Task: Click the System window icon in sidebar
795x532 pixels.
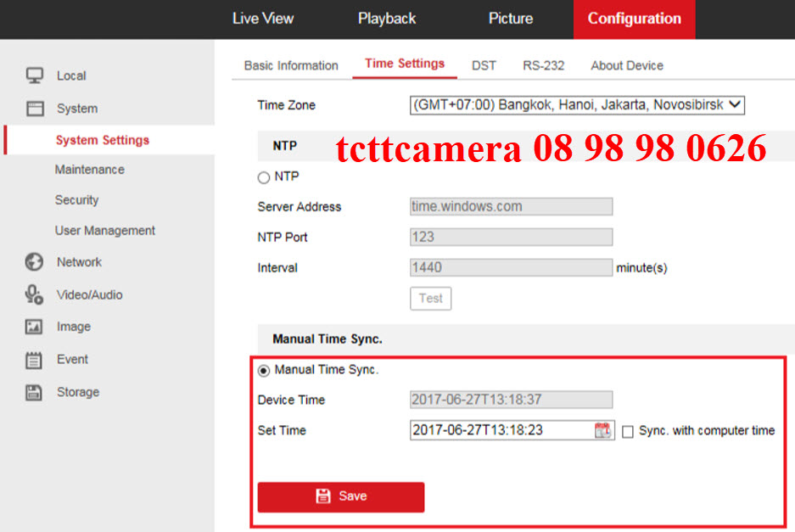Action: click(35, 109)
